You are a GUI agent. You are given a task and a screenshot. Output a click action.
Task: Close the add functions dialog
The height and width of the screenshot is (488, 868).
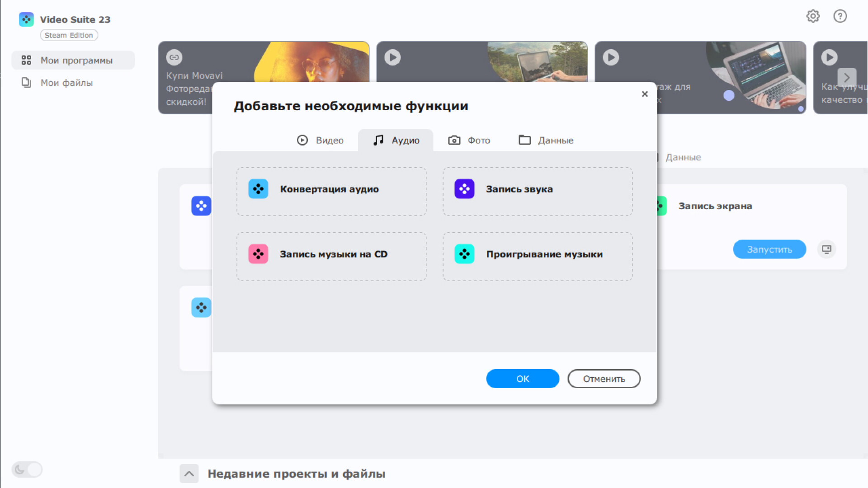tap(645, 94)
